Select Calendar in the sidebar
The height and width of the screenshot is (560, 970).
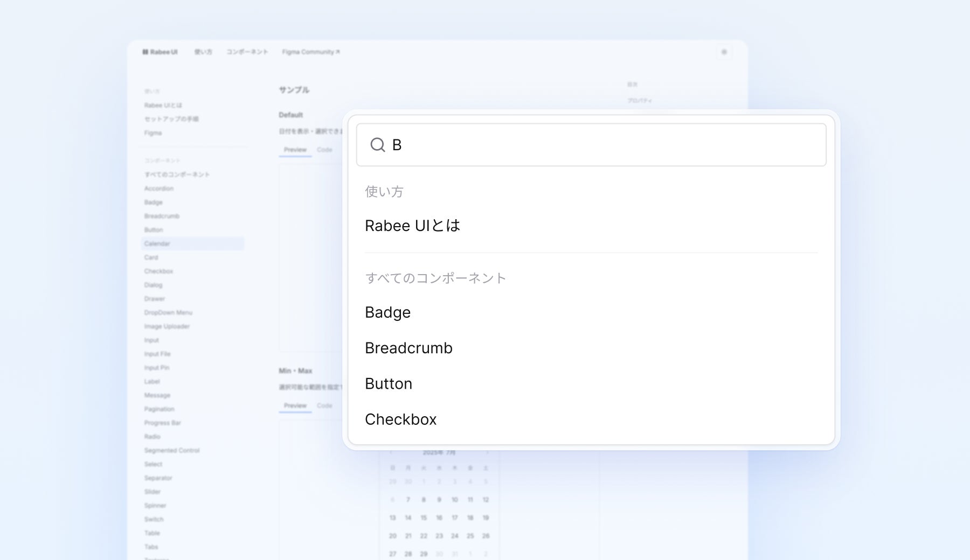(192, 243)
